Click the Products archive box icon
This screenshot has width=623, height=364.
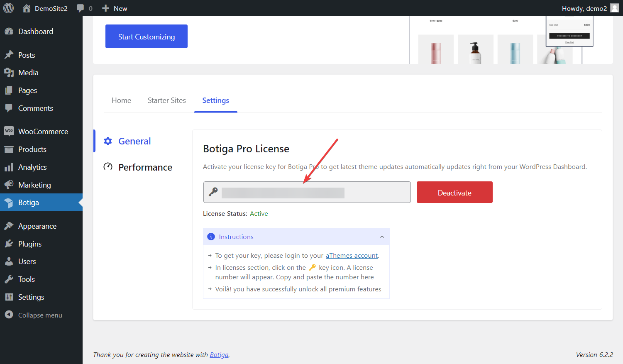[x=9, y=149]
